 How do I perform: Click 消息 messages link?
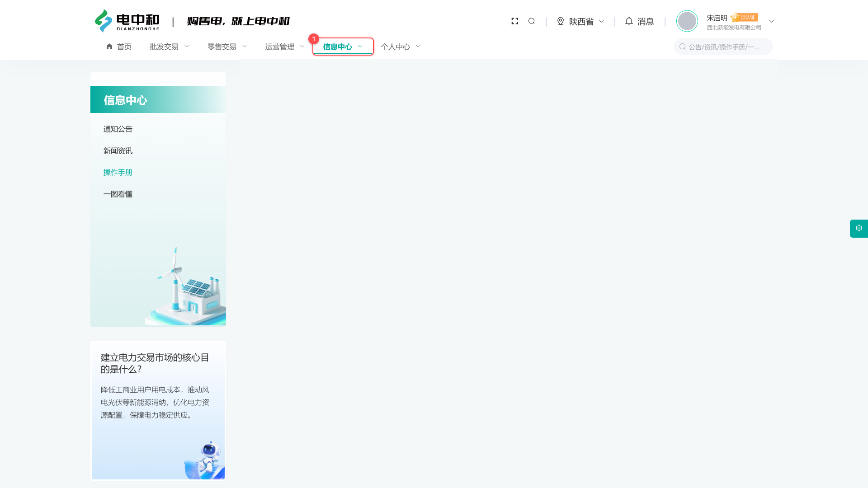pyautogui.click(x=646, y=22)
